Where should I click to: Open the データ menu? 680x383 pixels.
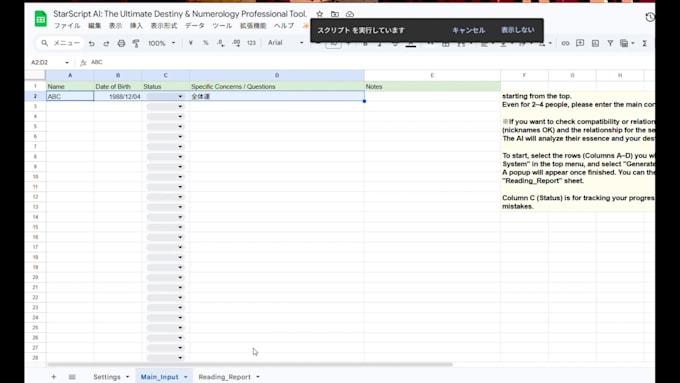point(195,26)
